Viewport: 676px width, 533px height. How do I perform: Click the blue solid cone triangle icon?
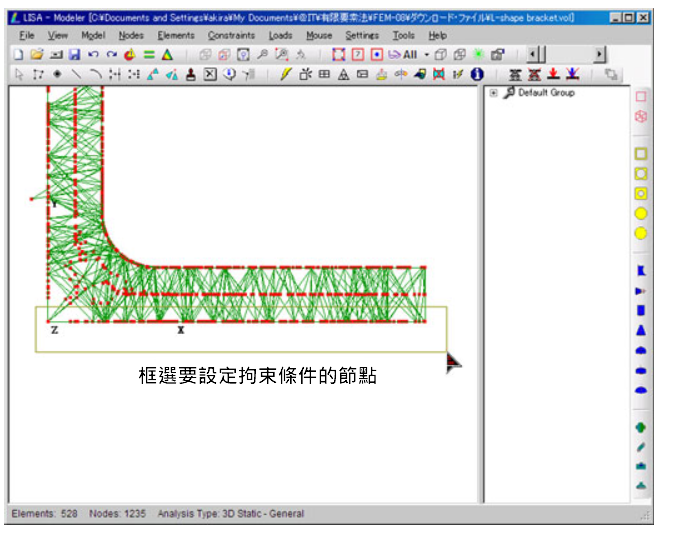tap(641, 330)
